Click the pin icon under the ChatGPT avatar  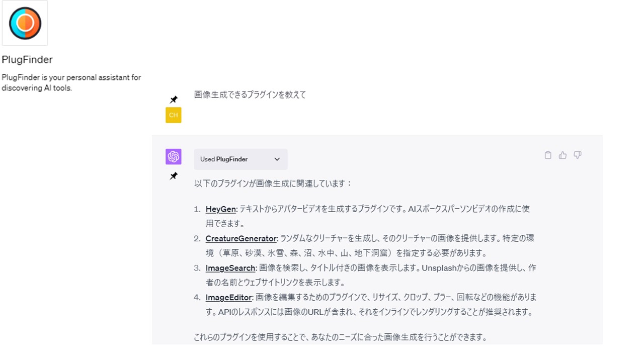click(174, 176)
